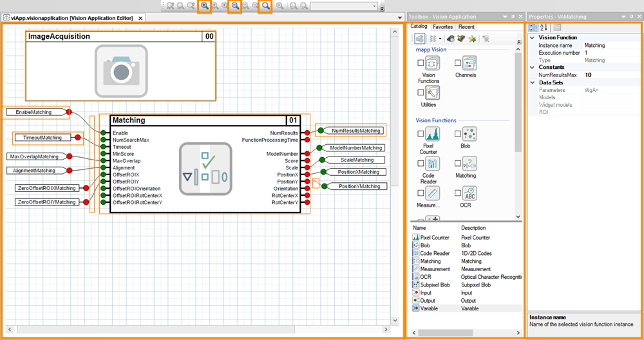Tick the Blob checkbox
This screenshot has height=340, width=644.
point(457,133)
